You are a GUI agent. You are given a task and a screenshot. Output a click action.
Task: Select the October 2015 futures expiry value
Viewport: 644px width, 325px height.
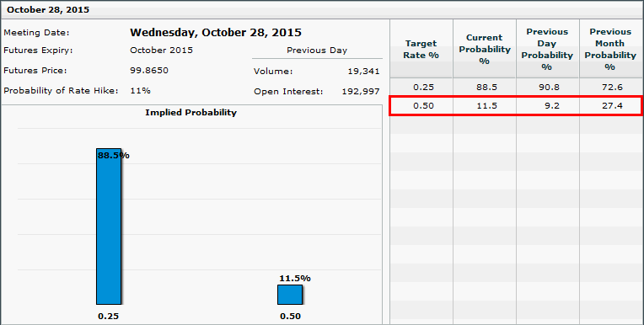click(161, 51)
